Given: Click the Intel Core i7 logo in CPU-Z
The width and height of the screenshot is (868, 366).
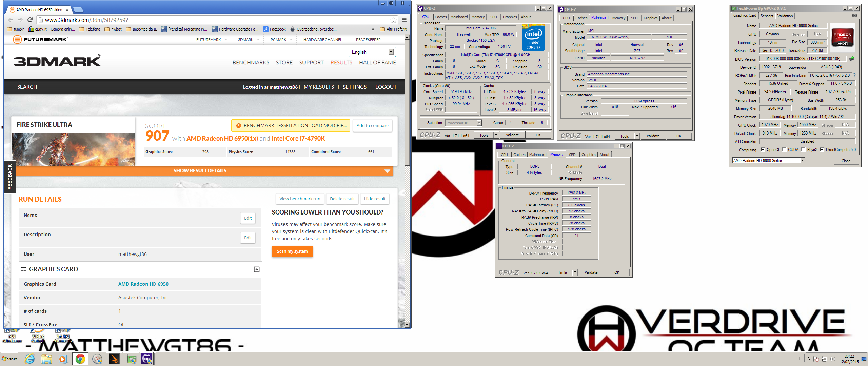Looking at the screenshot, I should pos(533,37).
